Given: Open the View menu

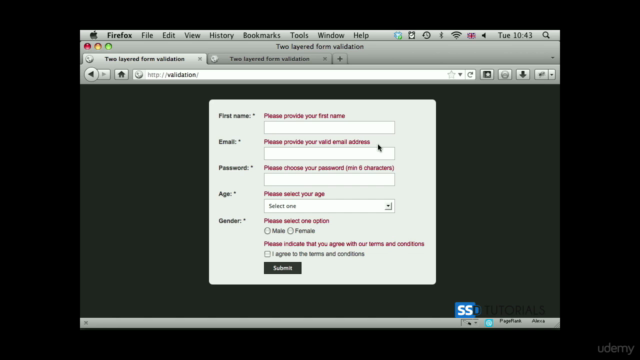Looking at the screenshot, I should coord(192,36).
